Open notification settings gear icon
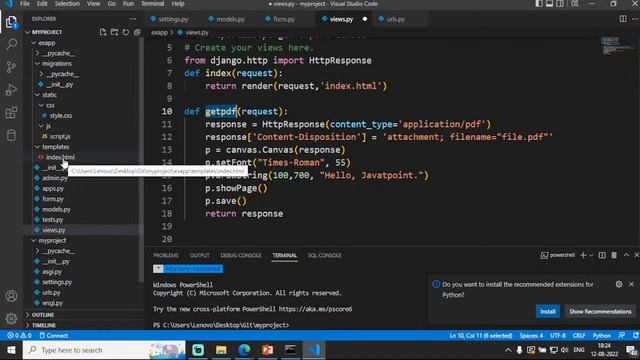The width and height of the screenshot is (640, 360). (619, 284)
